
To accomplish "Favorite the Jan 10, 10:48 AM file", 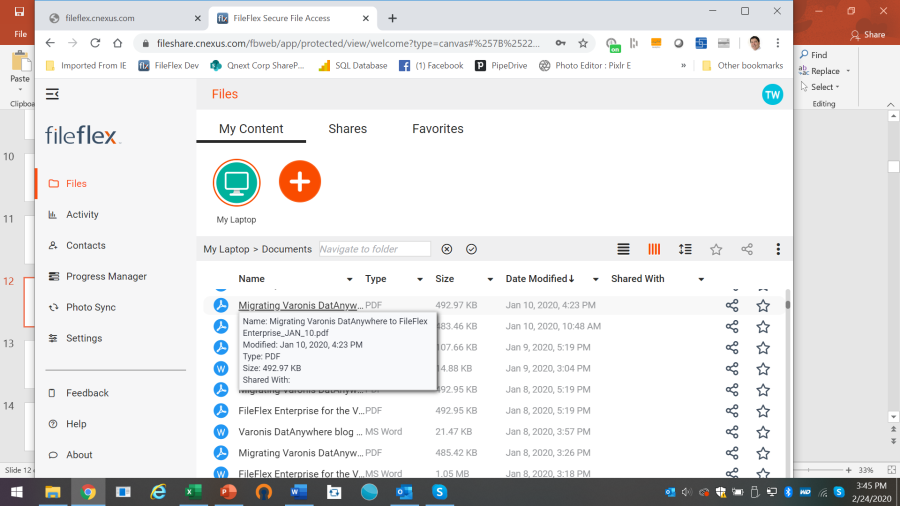I will tap(763, 327).
